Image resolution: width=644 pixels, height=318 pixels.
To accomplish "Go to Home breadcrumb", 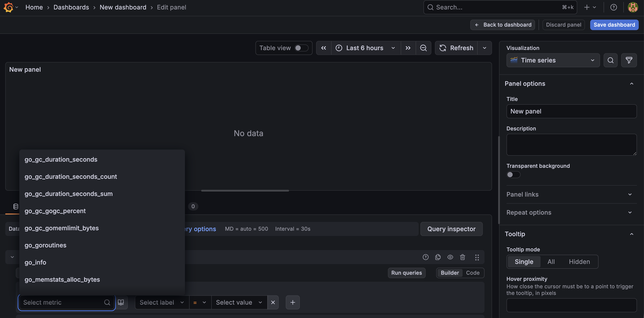I will (34, 7).
